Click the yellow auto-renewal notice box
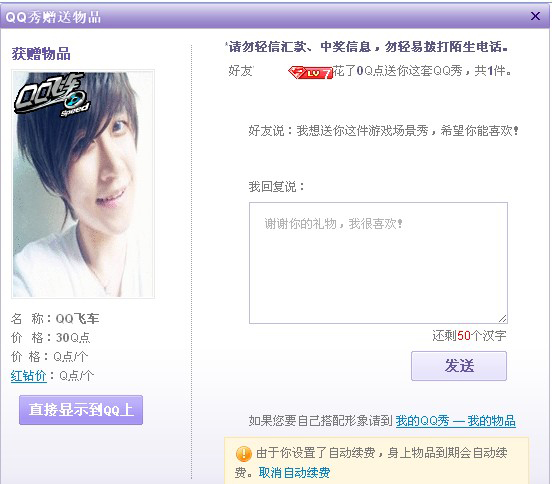 376,460
